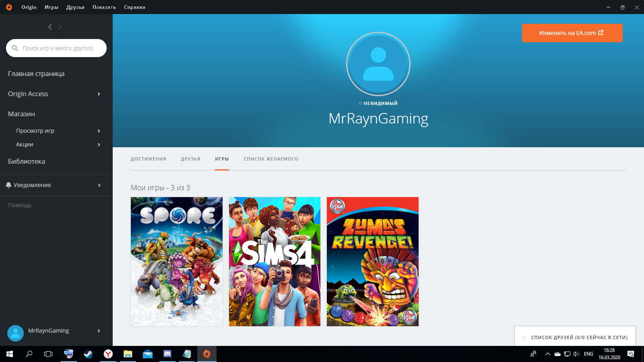Screen dimensions: 644x362
Task: Click the Помощь link
Action: point(20,205)
